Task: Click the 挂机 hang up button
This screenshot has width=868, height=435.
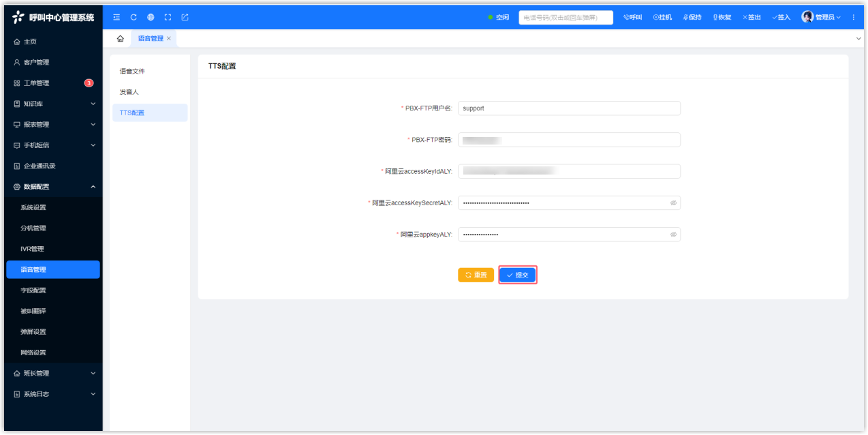Action: point(662,17)
